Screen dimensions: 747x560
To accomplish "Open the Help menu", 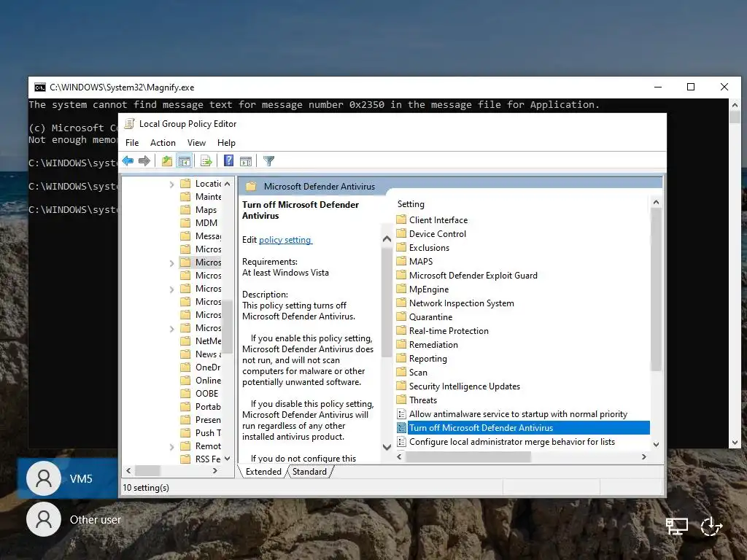I will point(226,143).
